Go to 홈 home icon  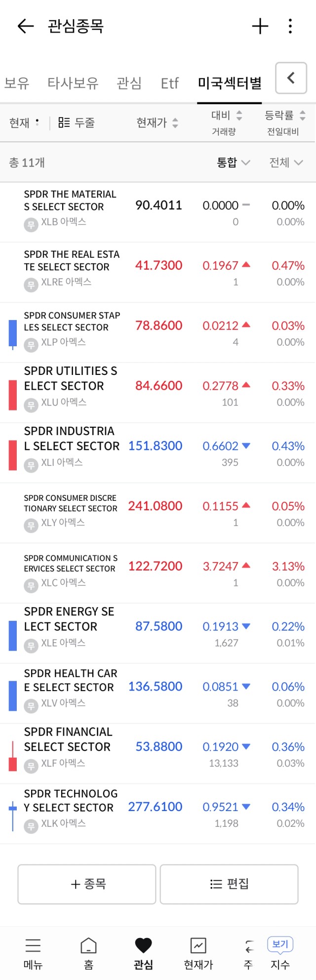coord(88,945)
